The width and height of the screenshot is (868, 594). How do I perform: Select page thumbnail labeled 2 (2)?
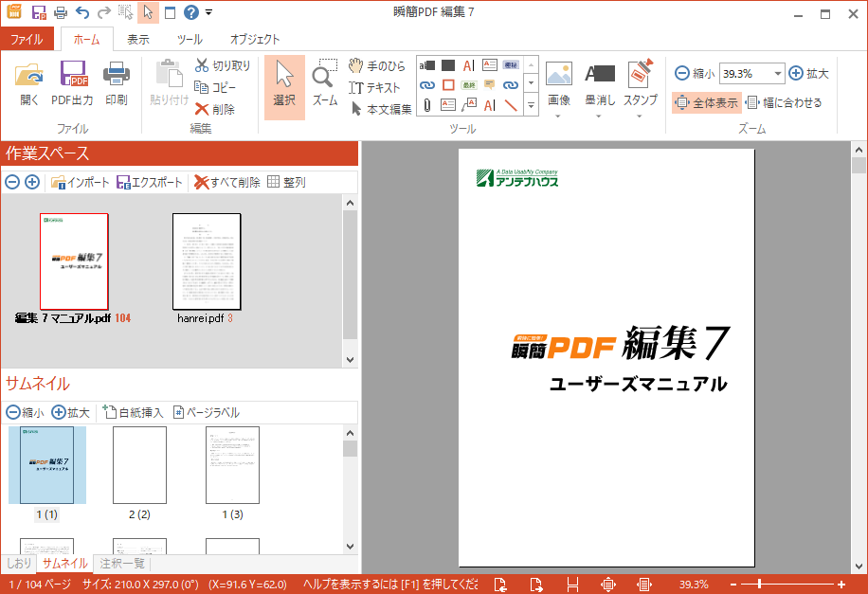coord(139,465)
